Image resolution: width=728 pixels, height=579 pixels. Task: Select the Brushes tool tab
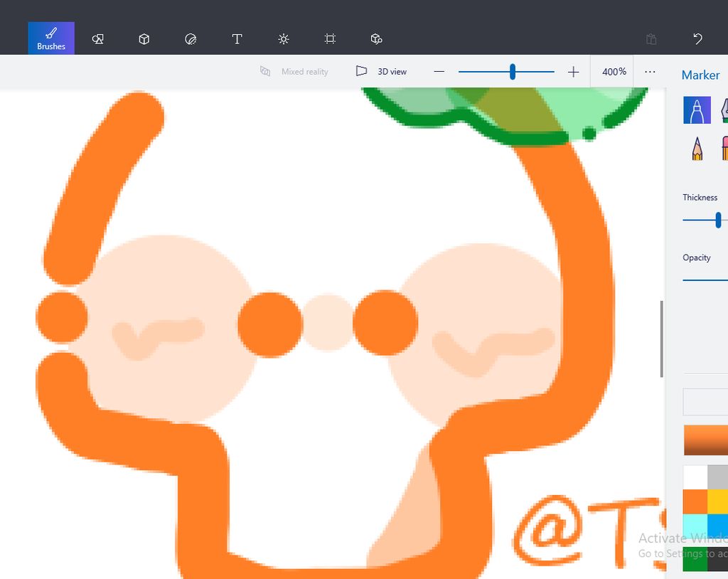click(51, 38)
